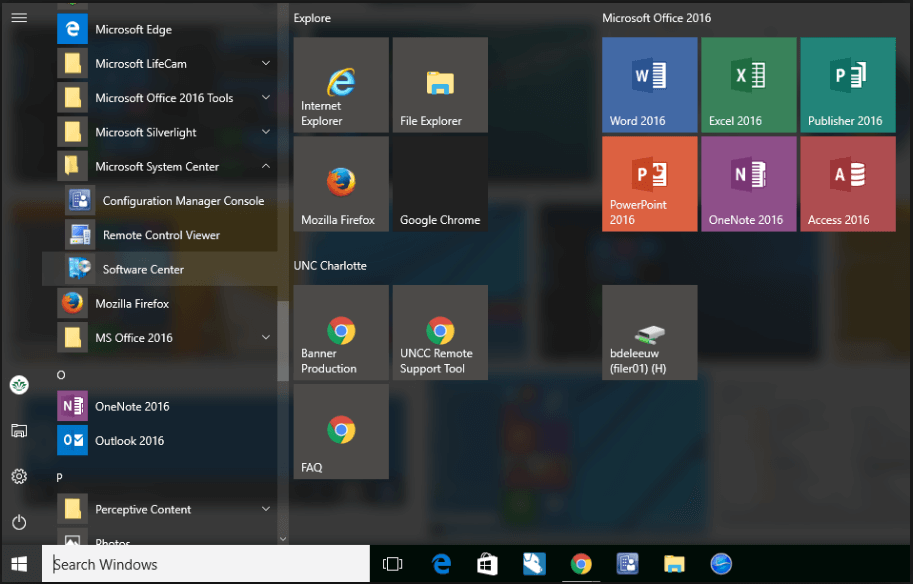Click the blue globe taskbar icon
The height and width of the screenshot is (584, 913).
pos(721,564)
